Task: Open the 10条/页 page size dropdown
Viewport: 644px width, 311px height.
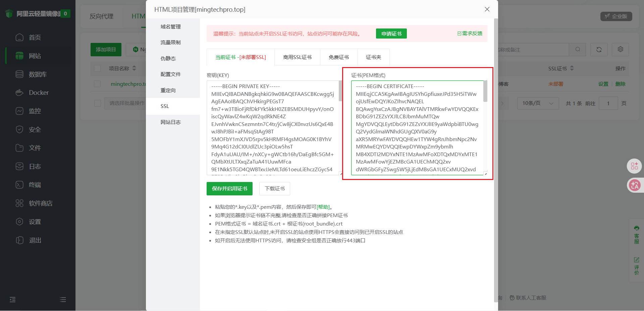Action: (x=538, y=103)
